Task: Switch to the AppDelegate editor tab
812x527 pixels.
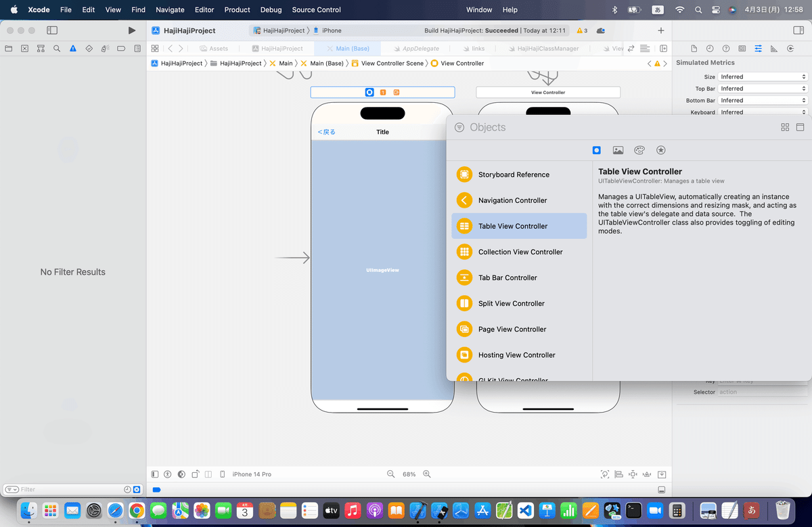Action: tap(415, 49)
